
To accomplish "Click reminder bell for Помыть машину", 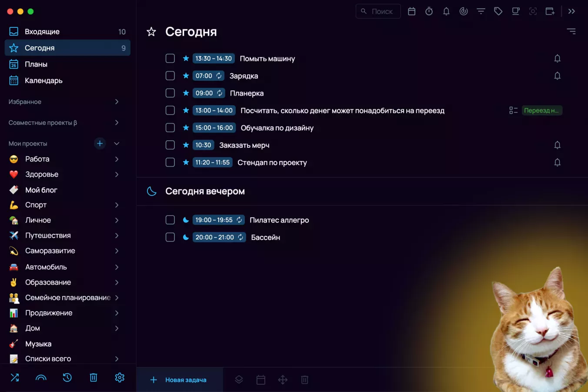I will click(557, 58).
